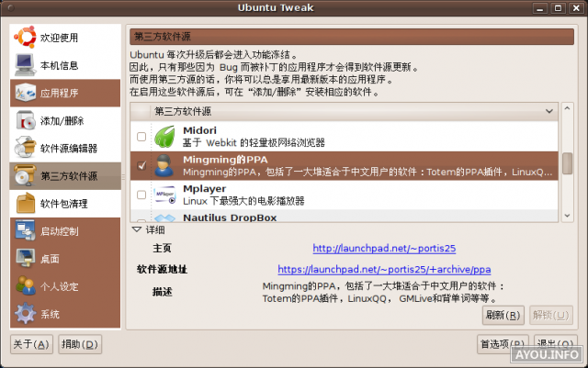Select the 桌面 category

tap(65, 259)
